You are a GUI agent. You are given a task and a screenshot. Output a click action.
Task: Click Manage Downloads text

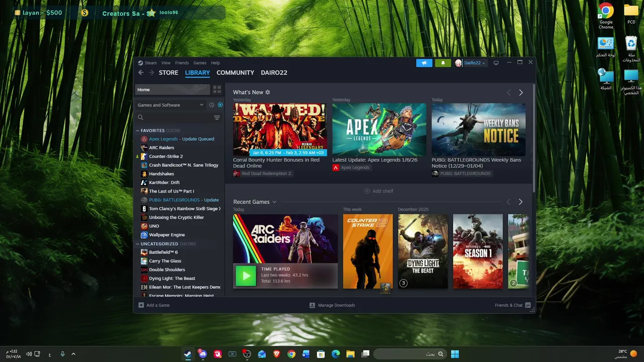pyautogui.click(x=337, y=305)
